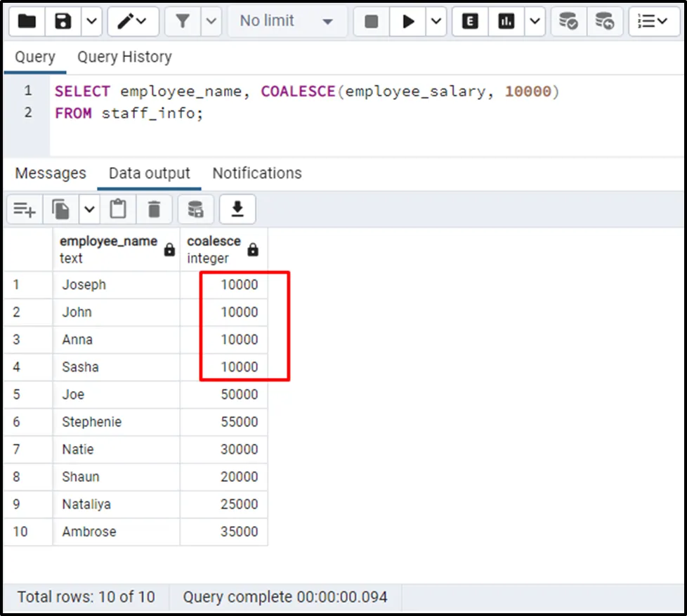Click the Open File folder icon
Screen dimensions: 687x616
point(27,21)
